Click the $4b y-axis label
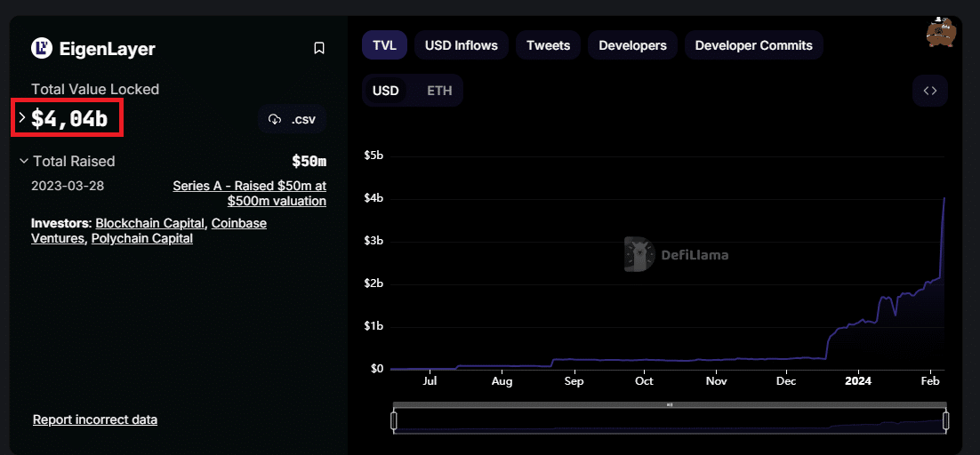 point(374,198)
